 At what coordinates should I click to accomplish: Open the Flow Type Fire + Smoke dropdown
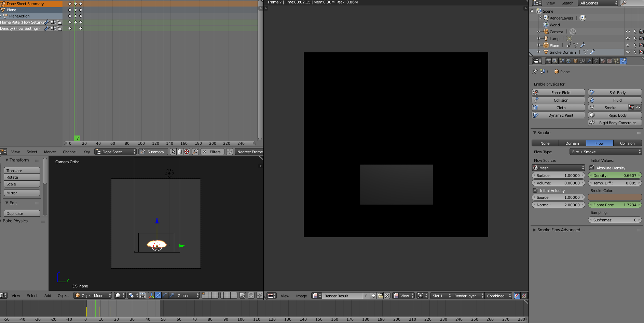[x=605, y=152]
